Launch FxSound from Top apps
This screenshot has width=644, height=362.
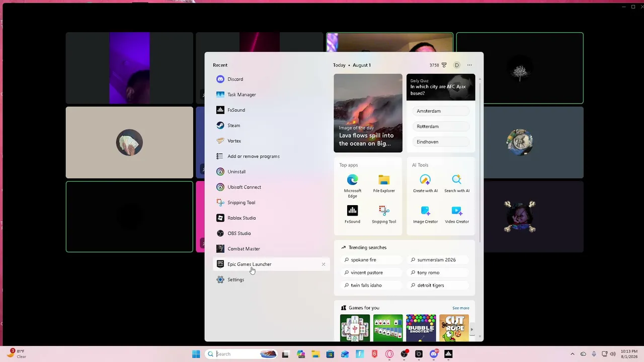click(x=353, y=214)
